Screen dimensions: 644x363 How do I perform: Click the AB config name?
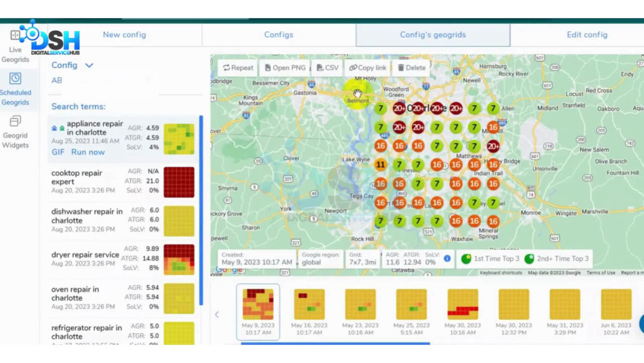tap(57, 80)
